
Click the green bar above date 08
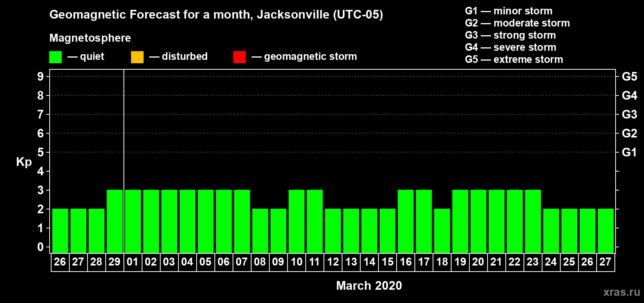(260, 231)
